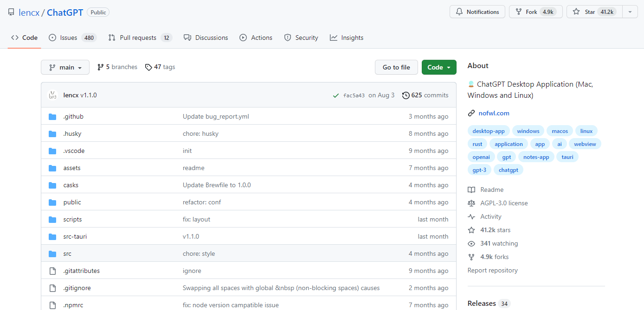Click the 41.2k stars text in About

click(496, 230)
